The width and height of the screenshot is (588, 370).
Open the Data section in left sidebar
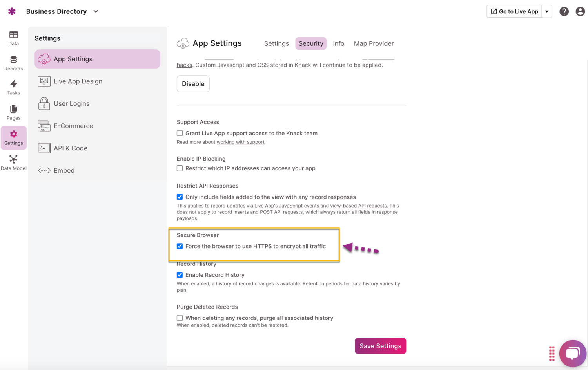pos(13,38)
